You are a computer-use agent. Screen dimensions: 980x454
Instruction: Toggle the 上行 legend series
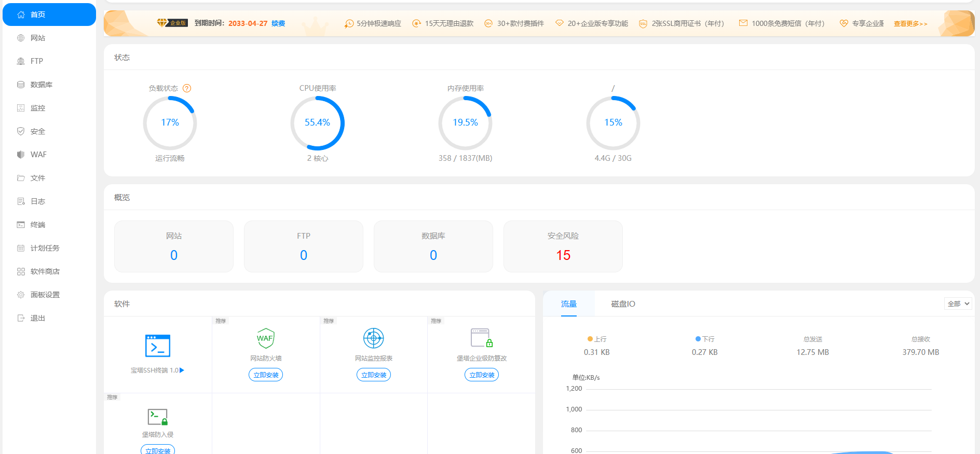click(597, 339)
